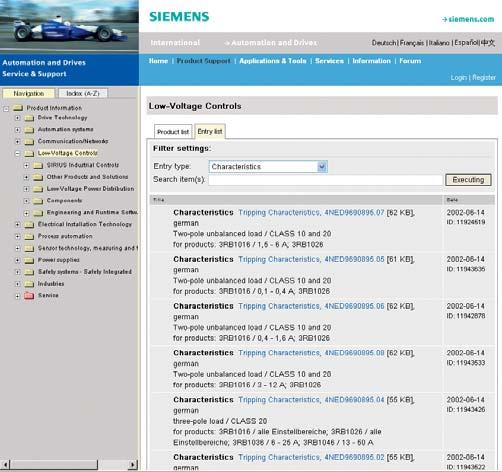Click the Login link

(x=459, y=78)
